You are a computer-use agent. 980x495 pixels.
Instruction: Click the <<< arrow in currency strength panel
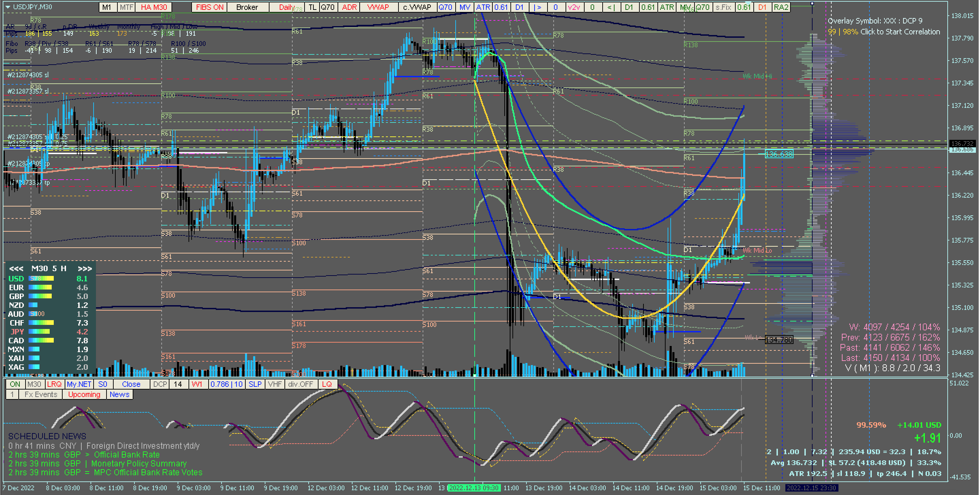click(16, 269)
